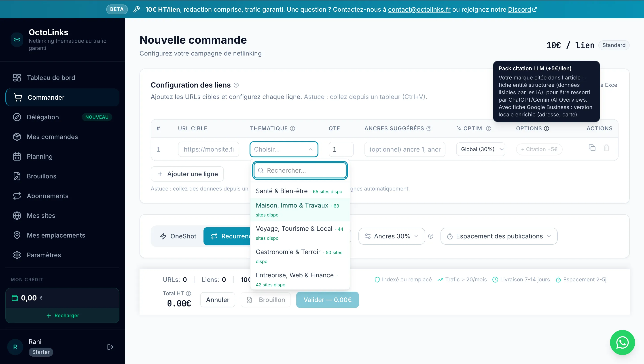Click help icon beside Ancres 30%
Image resolution: width=644 pixels, height=364 pixels.
(x=430, y=236)
